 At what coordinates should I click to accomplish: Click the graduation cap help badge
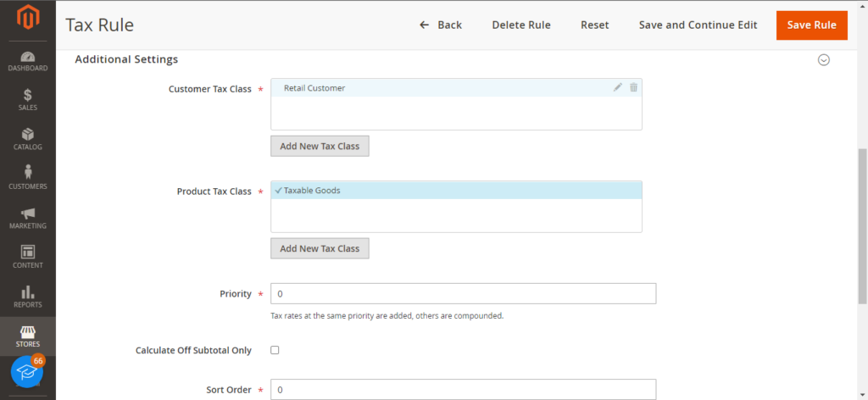(27, 372)
